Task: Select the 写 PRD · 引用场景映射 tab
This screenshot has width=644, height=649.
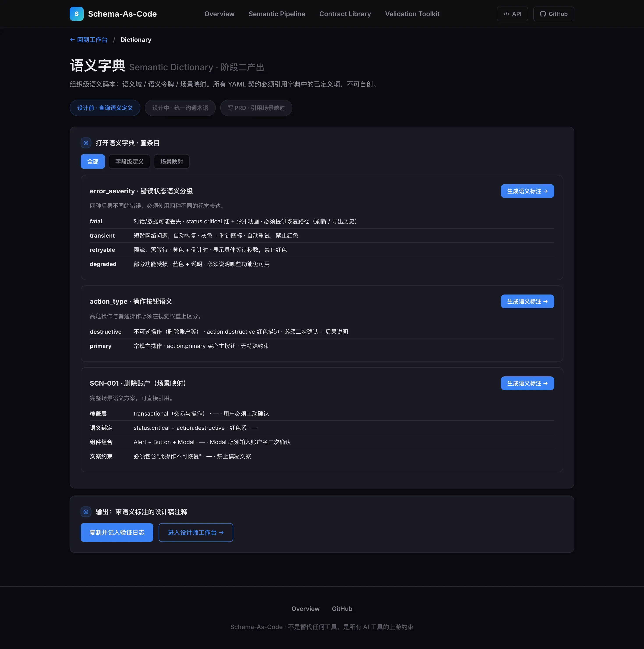Action: (x=256, y=108)
